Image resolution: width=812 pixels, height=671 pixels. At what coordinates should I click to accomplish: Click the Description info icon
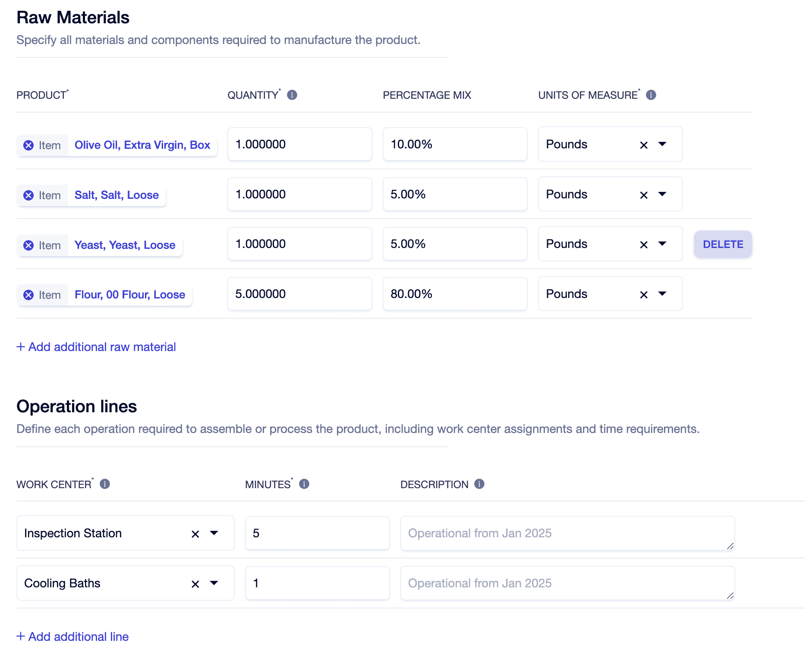tap(479, 484)
